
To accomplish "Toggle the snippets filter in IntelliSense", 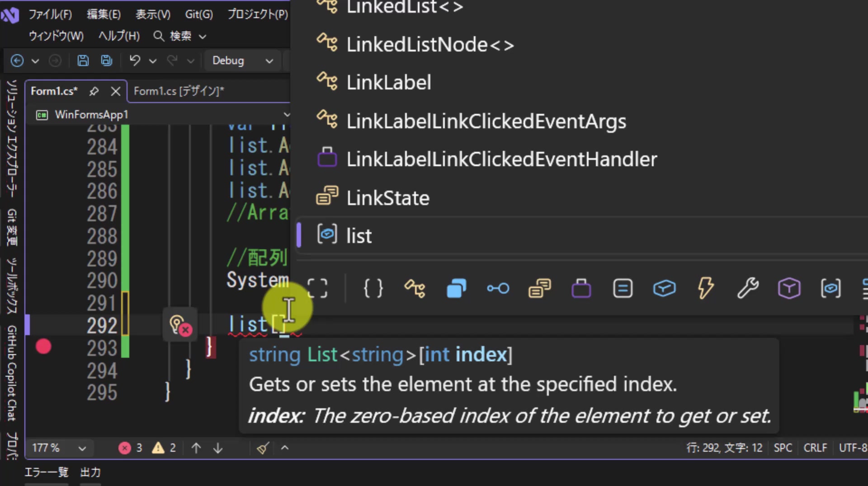I will (x=317, y=288).
